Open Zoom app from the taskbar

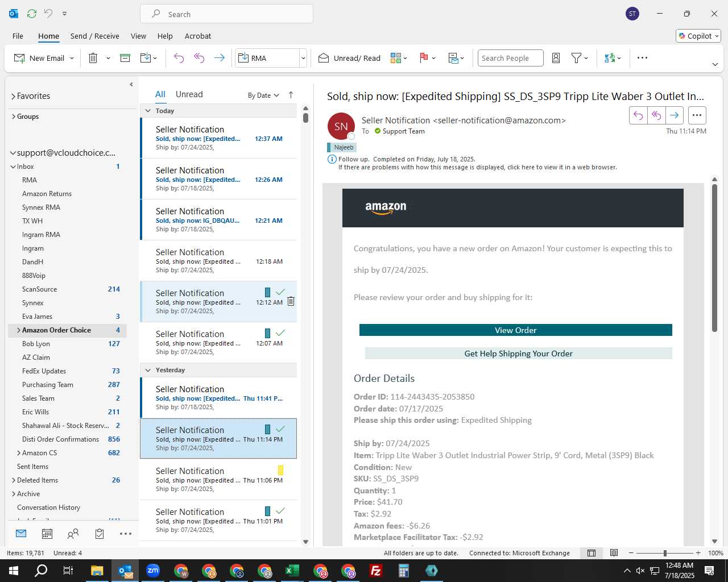pyautogui.click(x=153, y=571)
